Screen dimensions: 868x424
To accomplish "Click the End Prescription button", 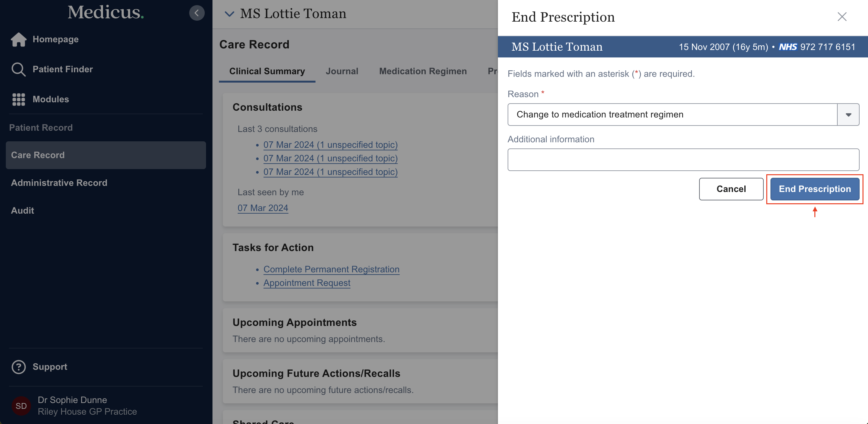I will (814, 189).
